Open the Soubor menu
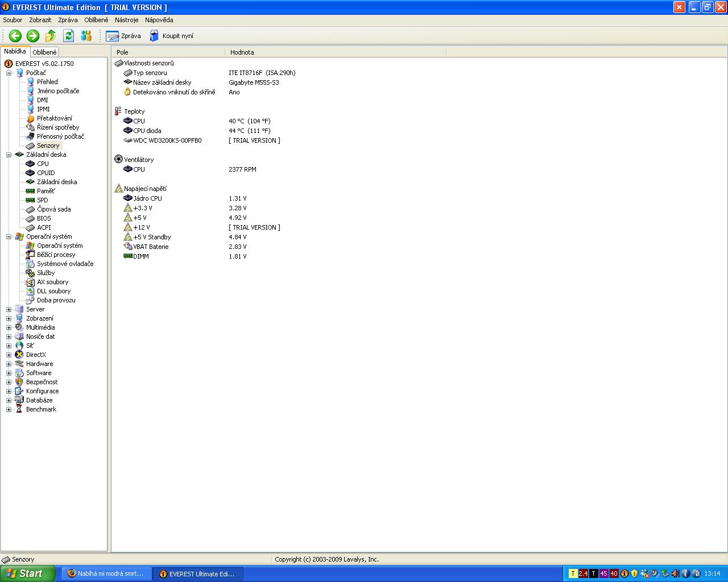 tap(13, 20)
